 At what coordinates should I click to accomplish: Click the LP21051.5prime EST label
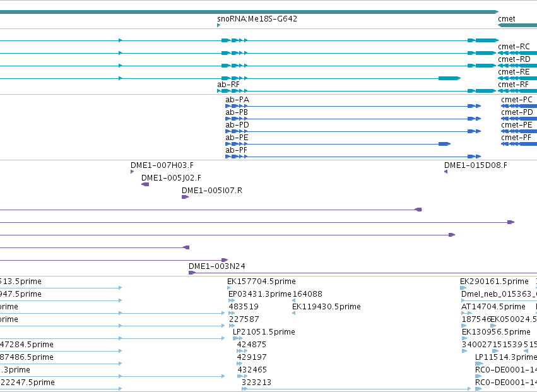coord(264,332)
